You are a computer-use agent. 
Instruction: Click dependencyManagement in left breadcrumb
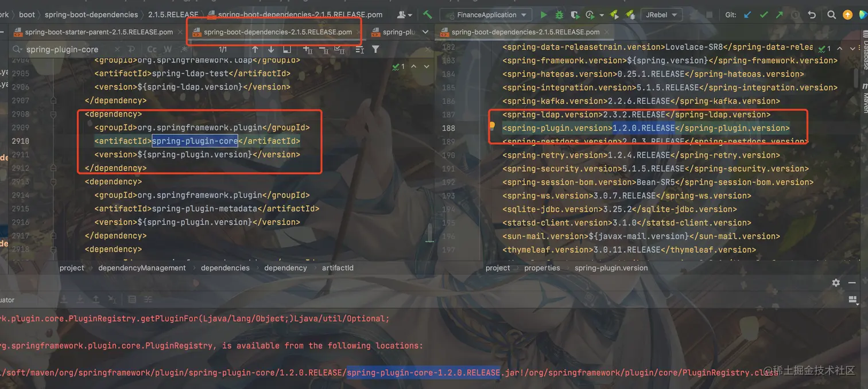click(x=142, y=268)
